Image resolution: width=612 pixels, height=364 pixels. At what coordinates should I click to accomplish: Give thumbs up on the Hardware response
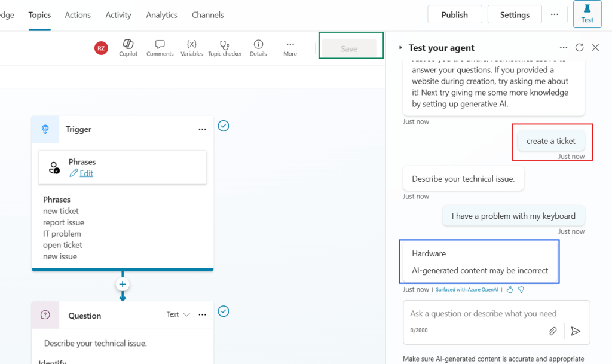(x=510, y=289)
